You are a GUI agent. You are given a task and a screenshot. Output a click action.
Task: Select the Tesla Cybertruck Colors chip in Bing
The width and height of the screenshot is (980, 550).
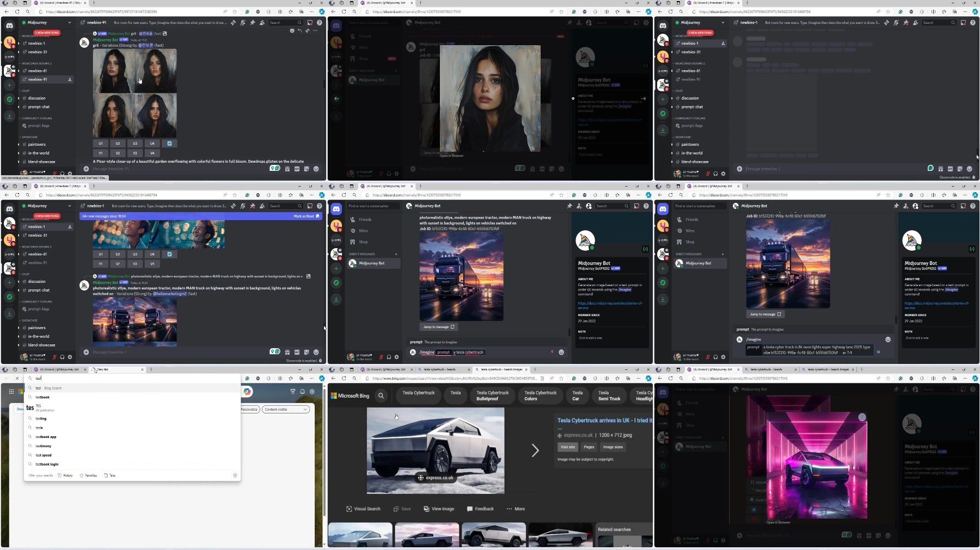(x=540, y=395)
